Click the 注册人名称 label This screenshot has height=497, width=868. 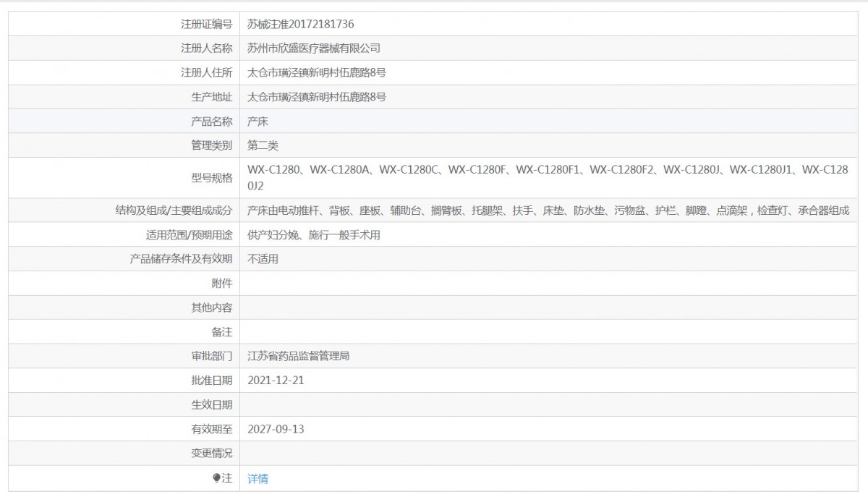coord(206,48)
